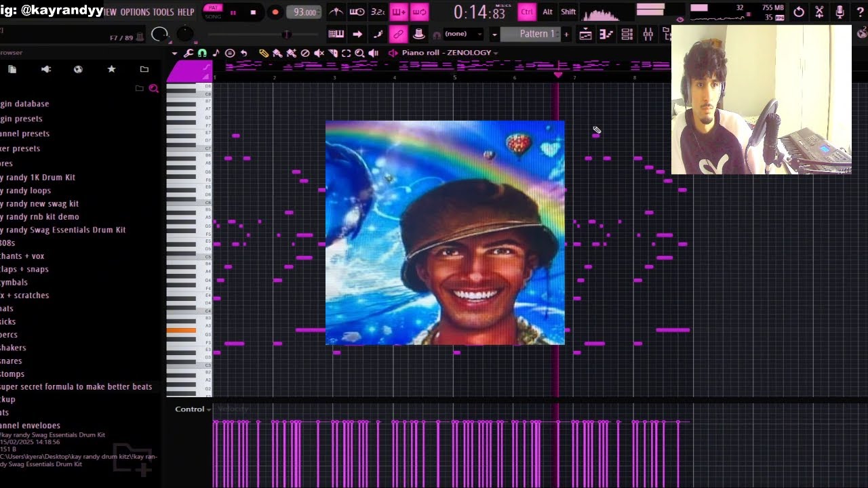Toggle the Alt modifier button

[x=547, y=12]
